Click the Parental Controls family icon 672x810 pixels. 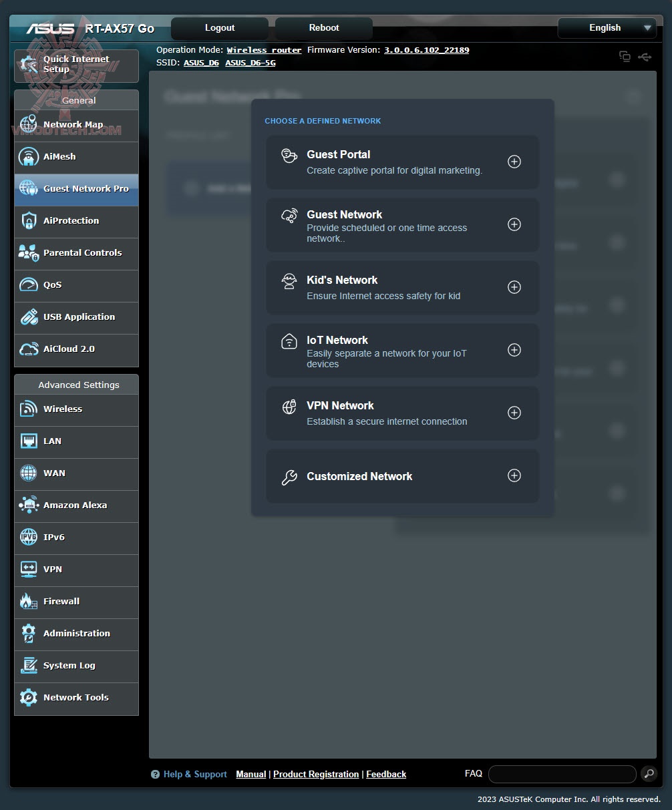click(x=29, y=253)
